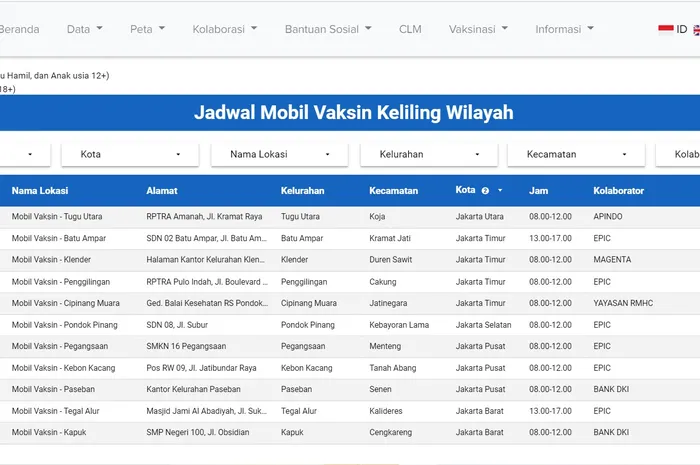Screen dimensions: 700x465
Task: Click address SMKN 16 Pegangsaan
Action: [186, 346]
